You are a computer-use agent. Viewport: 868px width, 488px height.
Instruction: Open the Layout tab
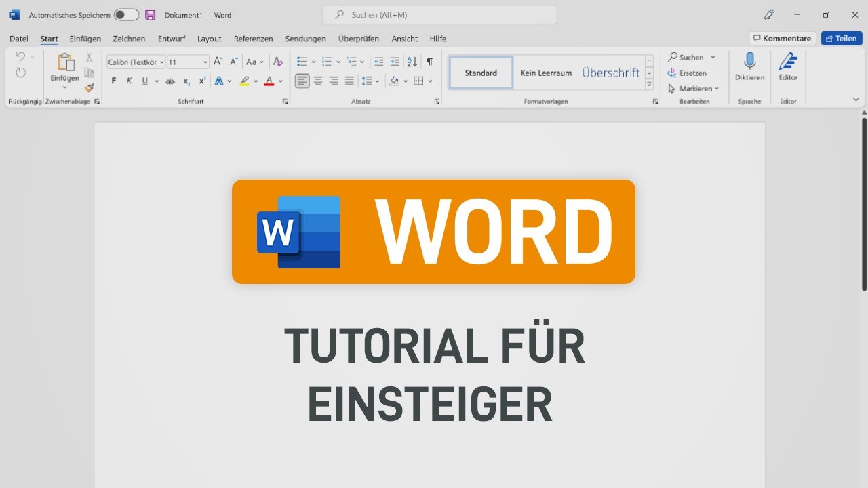[210, 39]
